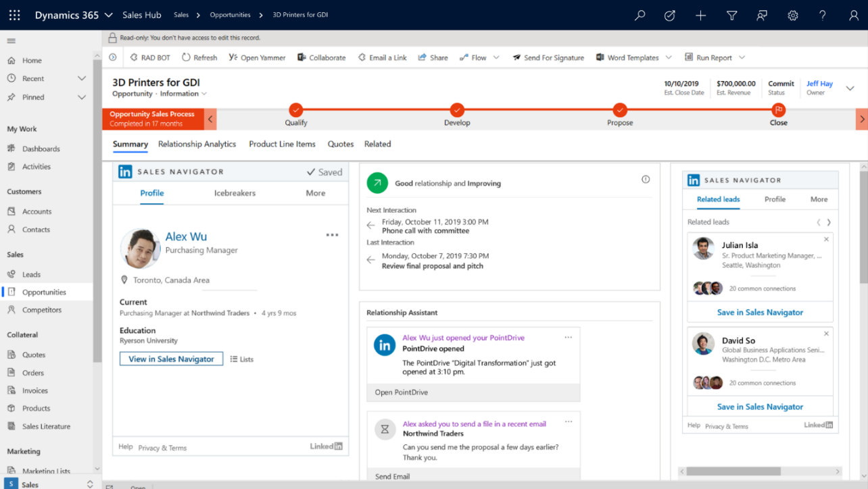The height and width of the screenshot is (489, 868).
Task: Expand the Recent section in the sidebar
Action: (81, 78)
